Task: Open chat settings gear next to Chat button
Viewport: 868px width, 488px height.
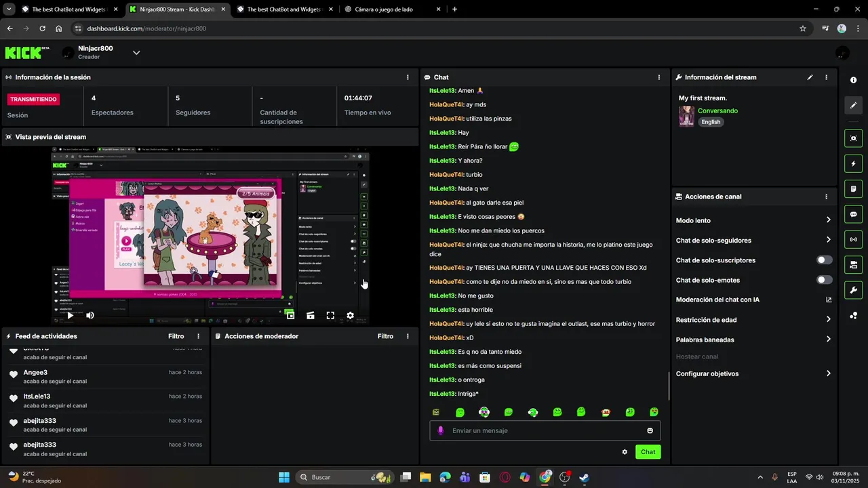Action: [625, 452]
